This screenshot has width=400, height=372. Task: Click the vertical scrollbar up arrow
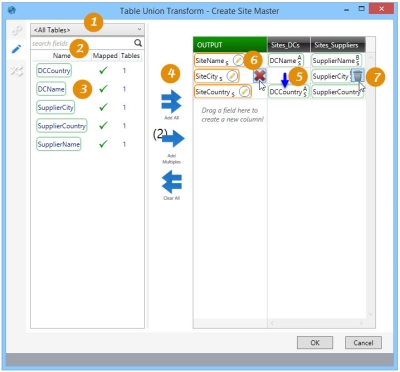(370, 58)
